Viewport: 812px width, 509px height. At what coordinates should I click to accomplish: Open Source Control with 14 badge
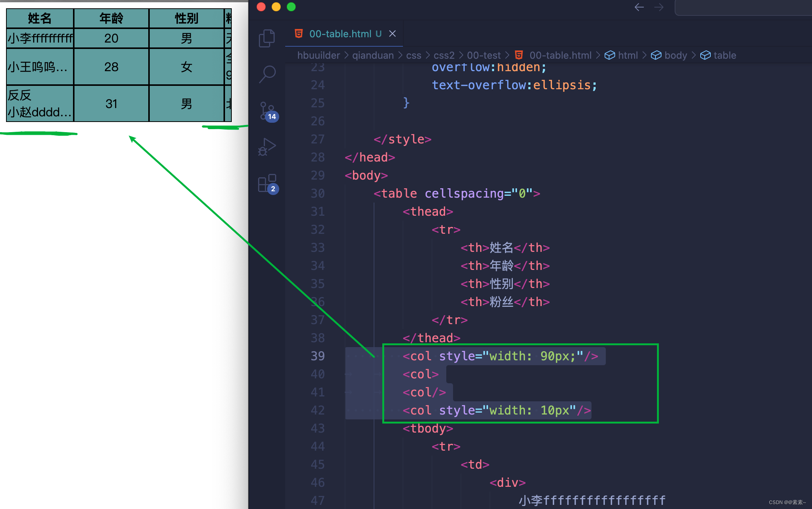pos(268,112)
